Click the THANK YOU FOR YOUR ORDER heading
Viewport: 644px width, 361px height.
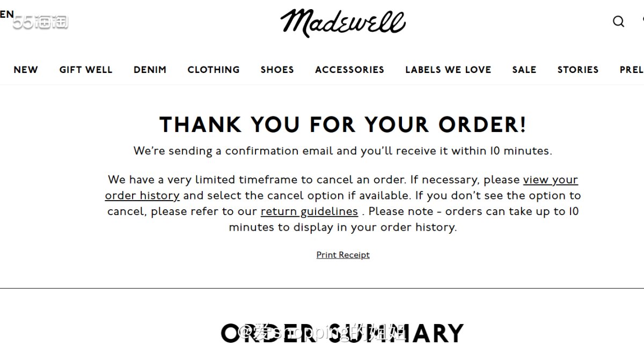pos(343,124)
